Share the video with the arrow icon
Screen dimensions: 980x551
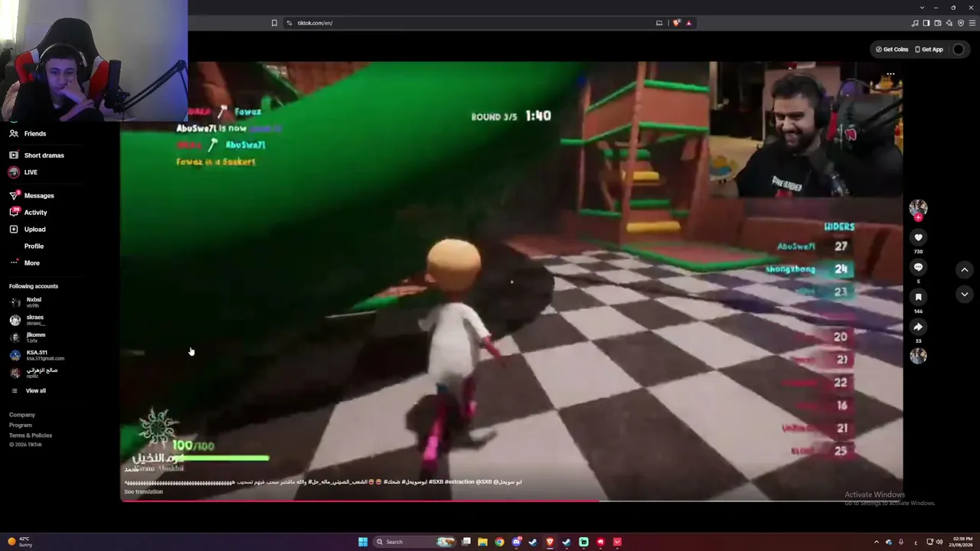tap(918, 327)
